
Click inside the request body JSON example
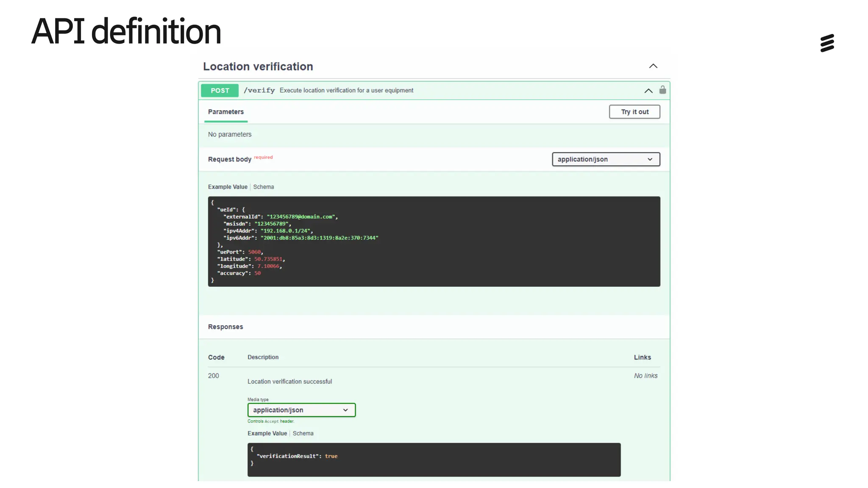click(434, 241)
